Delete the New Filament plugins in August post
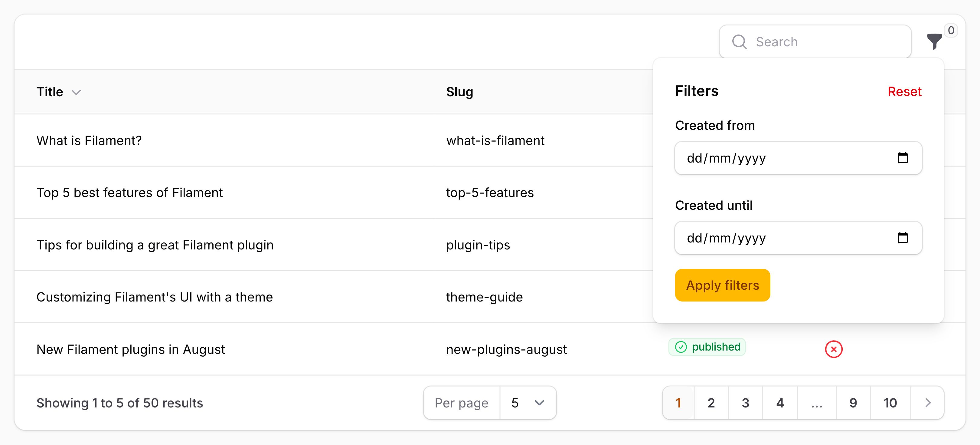The height and width of the screenshot is (445, 980). point(834,349)
